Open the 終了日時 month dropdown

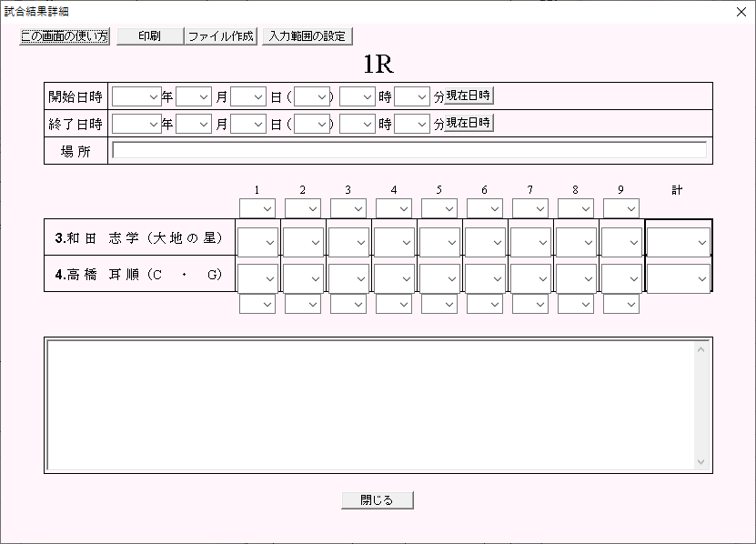tap(194, 124)
